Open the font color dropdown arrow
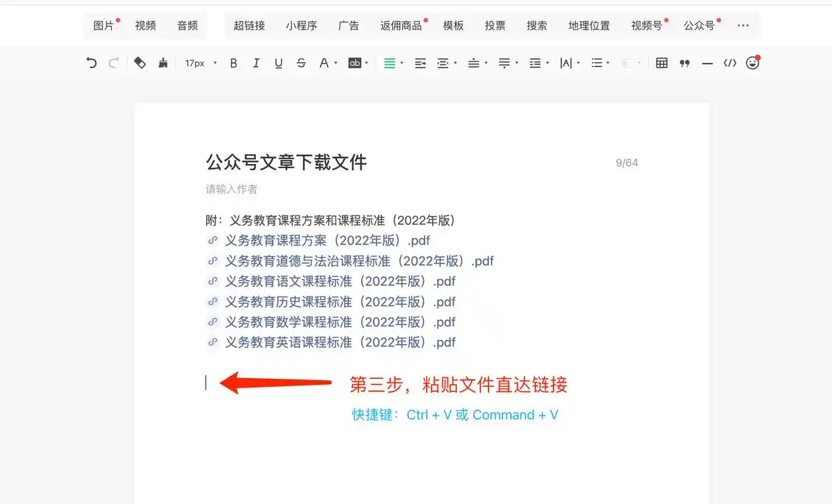 pyautogui.click(x=336, y=64)
